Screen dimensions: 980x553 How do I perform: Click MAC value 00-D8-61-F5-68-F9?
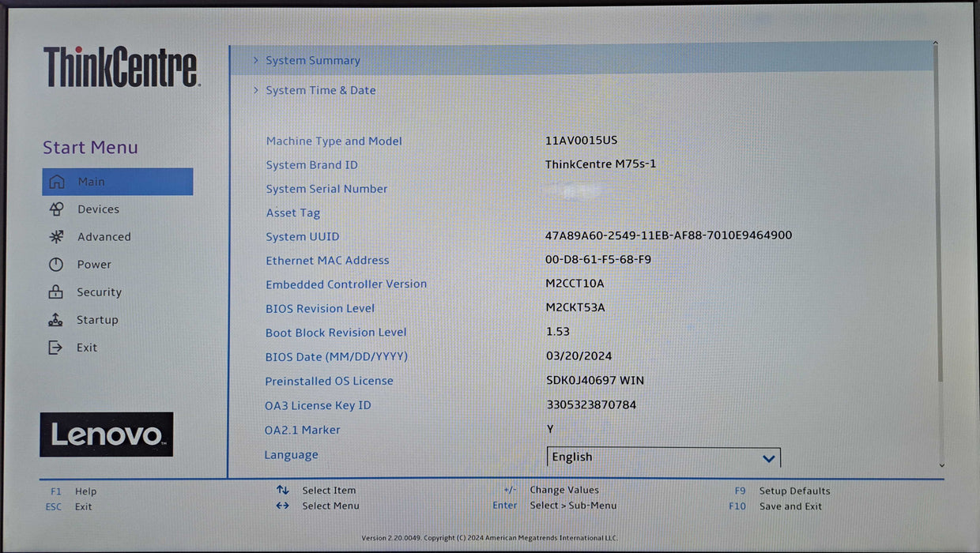[x=598, y=259]
